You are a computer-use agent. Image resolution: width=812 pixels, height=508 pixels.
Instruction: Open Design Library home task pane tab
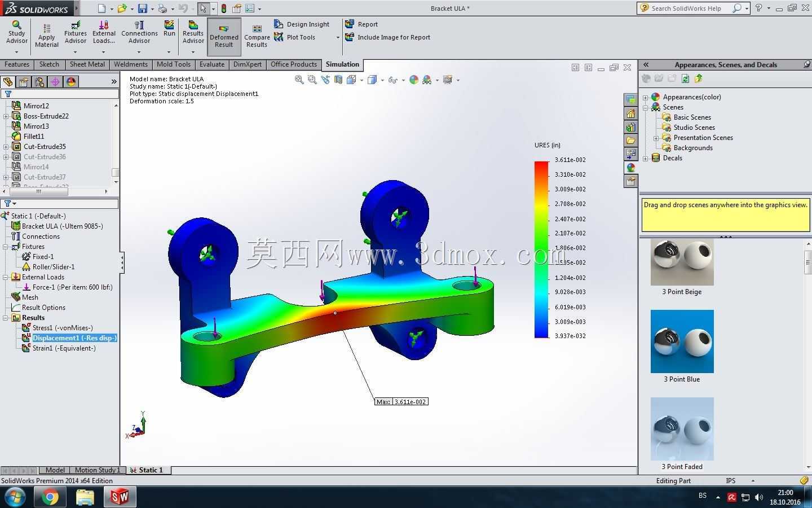point(630,113)
